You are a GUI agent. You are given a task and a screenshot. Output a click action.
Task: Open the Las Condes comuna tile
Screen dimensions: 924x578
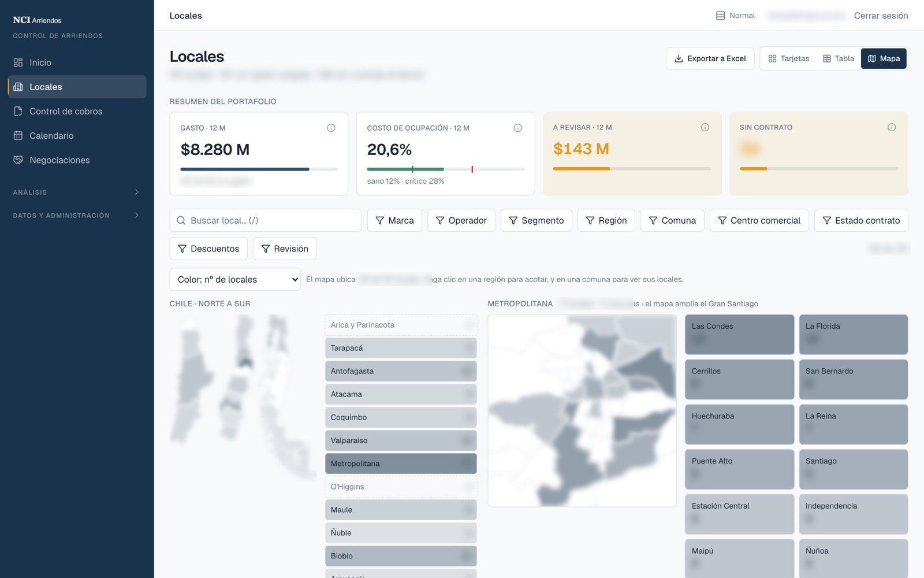(x=739, y=335)
